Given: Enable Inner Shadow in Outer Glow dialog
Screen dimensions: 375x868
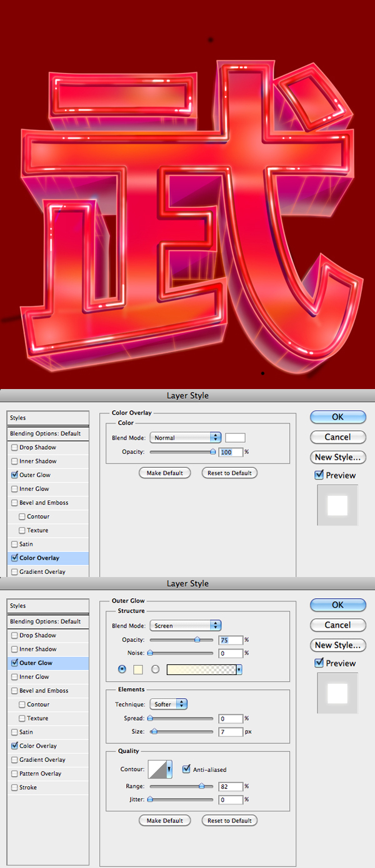Looking at the screenshot, I should pyautogui.click(x=14, y=649).
